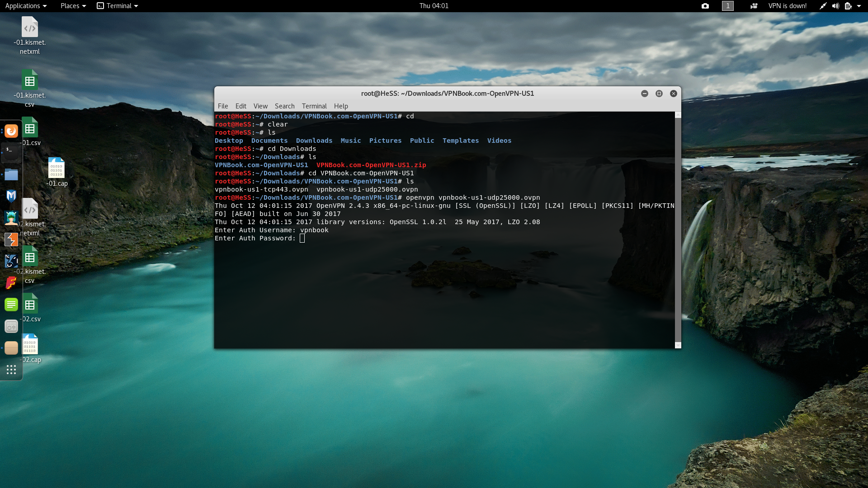Screen dimensions: 868x488
Task: Select the -02.csv desktop file
Action: pos(30,308)
